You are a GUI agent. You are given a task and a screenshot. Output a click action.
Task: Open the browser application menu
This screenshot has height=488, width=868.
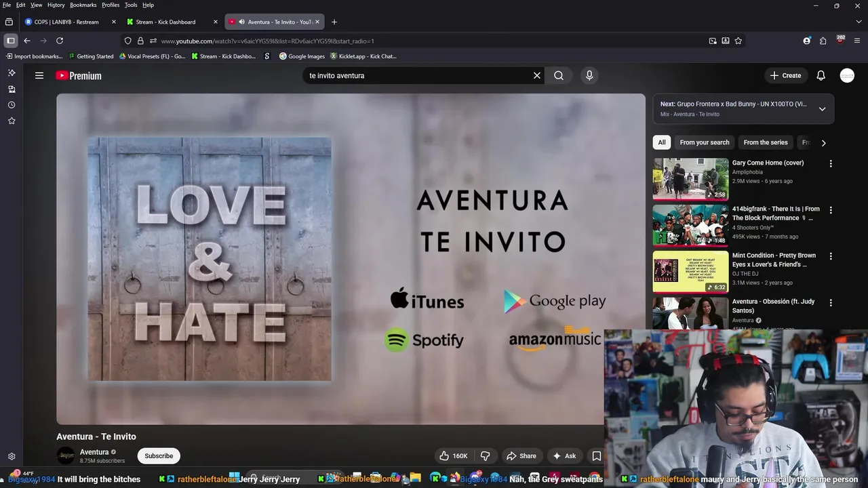(x=857, y=41)
